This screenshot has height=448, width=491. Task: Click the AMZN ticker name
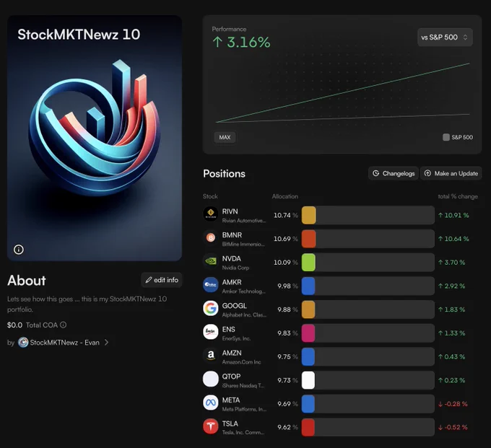[232, 353]
